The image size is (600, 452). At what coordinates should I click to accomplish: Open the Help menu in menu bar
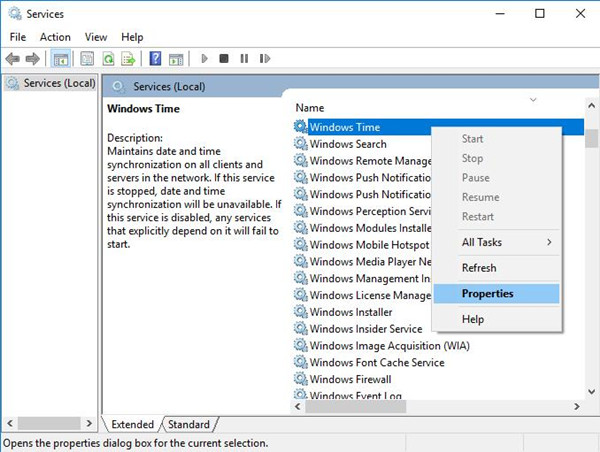132,37
